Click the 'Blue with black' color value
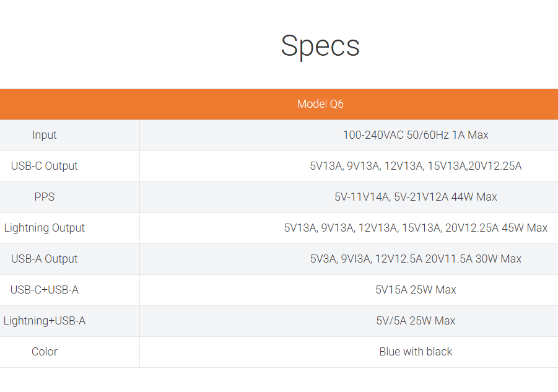The image size is (558, 392). pyautogui.click(x=416, y=352)
